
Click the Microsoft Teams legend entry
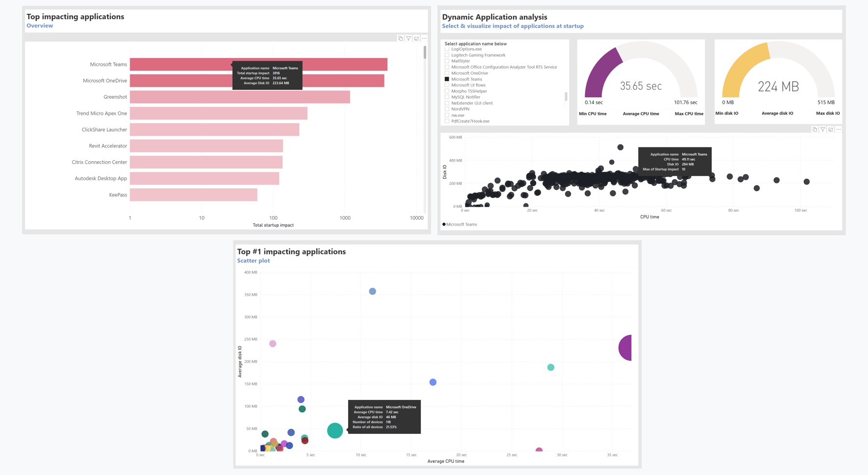click(x=460, y=224)
